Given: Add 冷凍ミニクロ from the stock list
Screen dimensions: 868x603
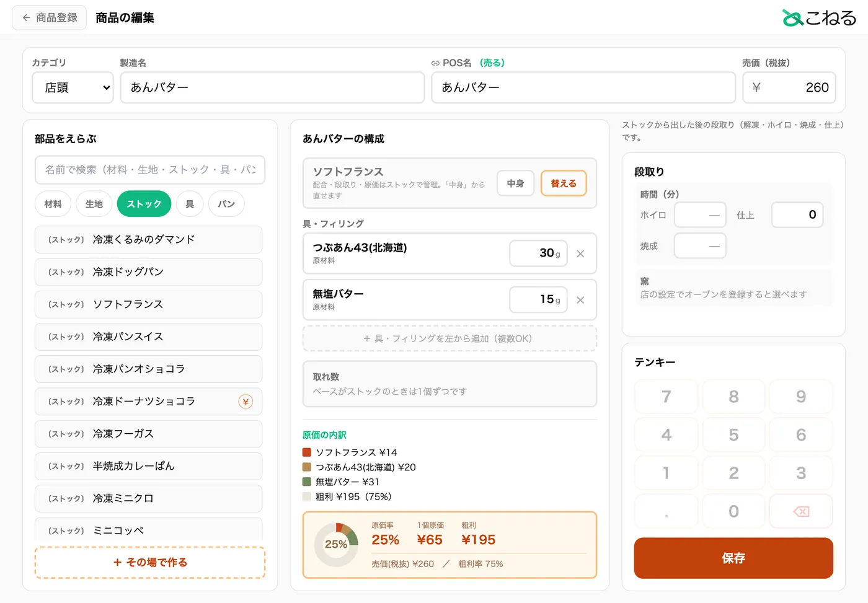Looking at the screenshot, I should pyautogui.click(x=149, y=498).
